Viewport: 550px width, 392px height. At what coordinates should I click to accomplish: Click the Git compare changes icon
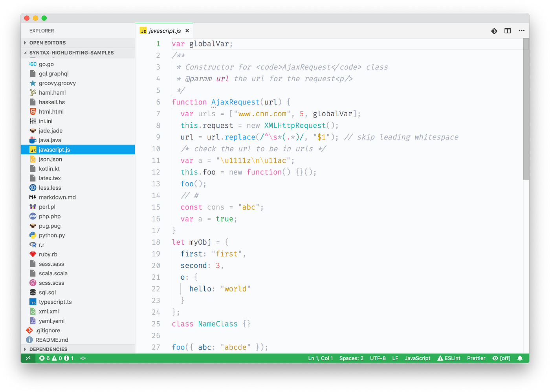(494, 30)
